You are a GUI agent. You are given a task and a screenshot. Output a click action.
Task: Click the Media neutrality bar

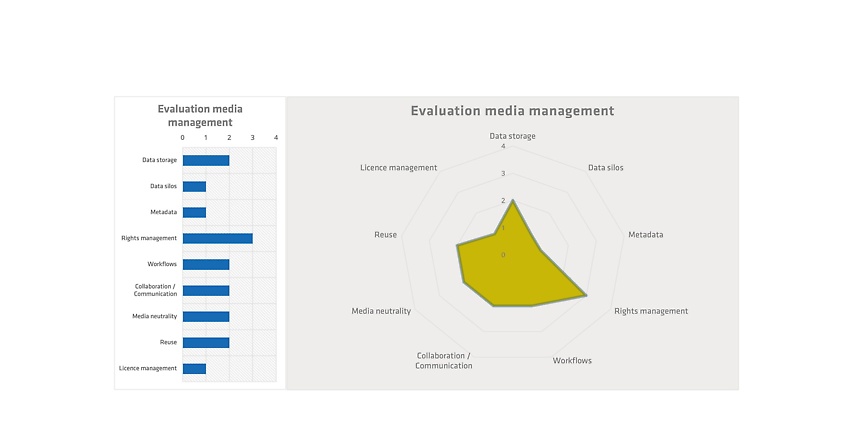(x=206, y=317)
